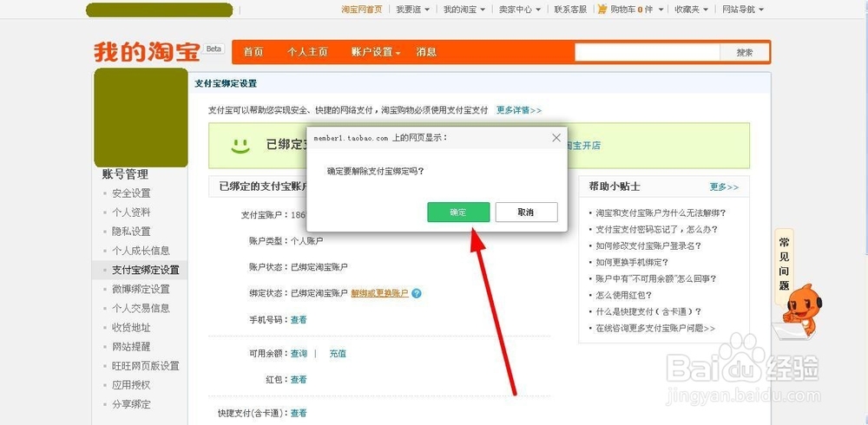868x425 pixels.
Task: Click the 淘宝开店 link in green banner
Action: (x=582, y=146)
